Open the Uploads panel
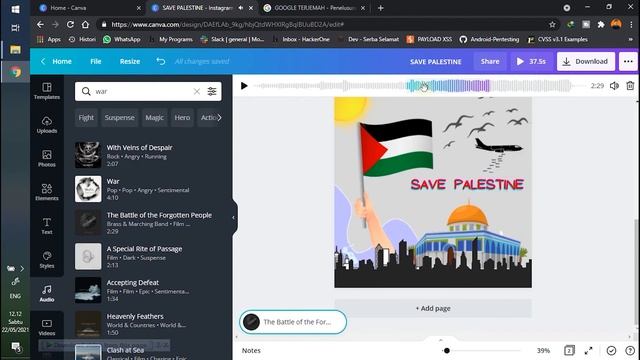This screenshot has height=360, width=640. point(47,124)
